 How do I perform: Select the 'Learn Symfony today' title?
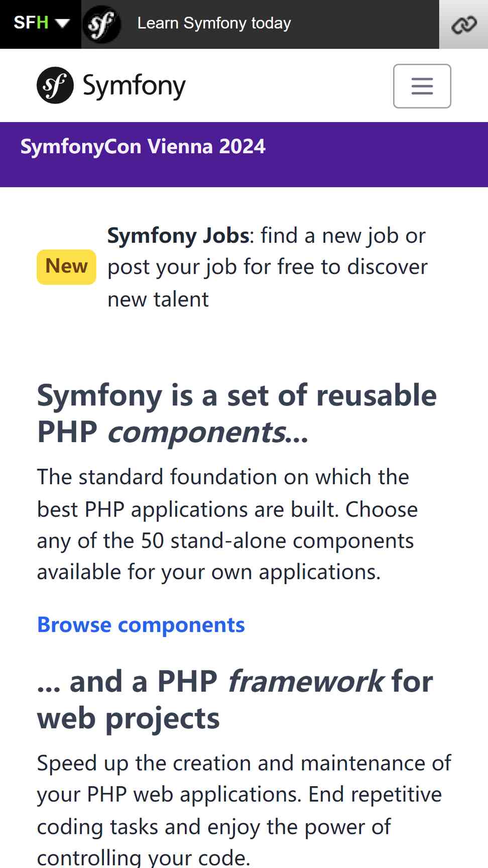point(214,23)
